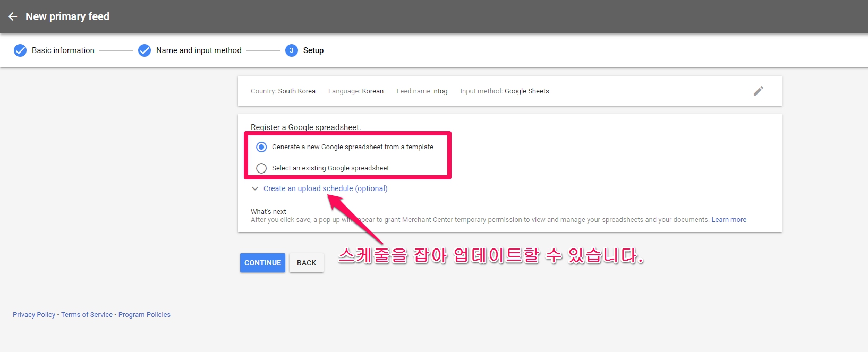Select Generate a new Google spreadsheet from template
Screen dimensions: 868x352
tap(261, 147)
